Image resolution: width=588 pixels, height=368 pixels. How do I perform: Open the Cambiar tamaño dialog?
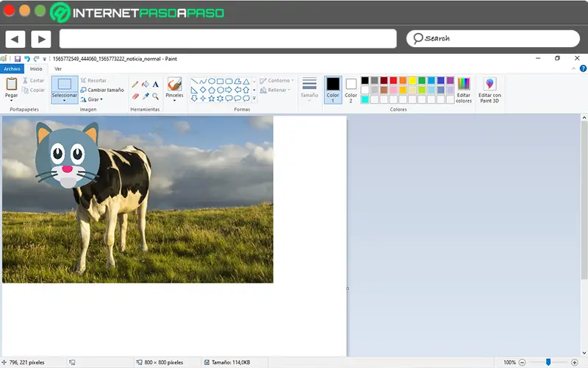(x=102, y=90)
